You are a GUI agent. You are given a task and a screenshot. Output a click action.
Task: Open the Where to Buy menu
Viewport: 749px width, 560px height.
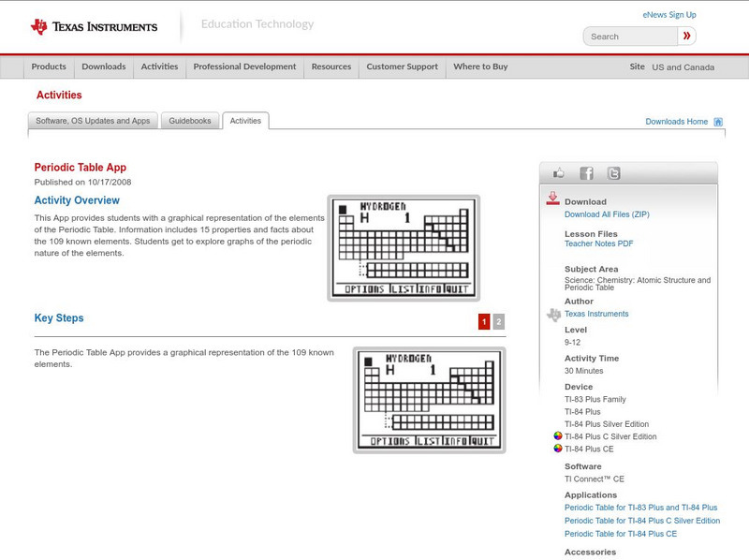[480, 66]
